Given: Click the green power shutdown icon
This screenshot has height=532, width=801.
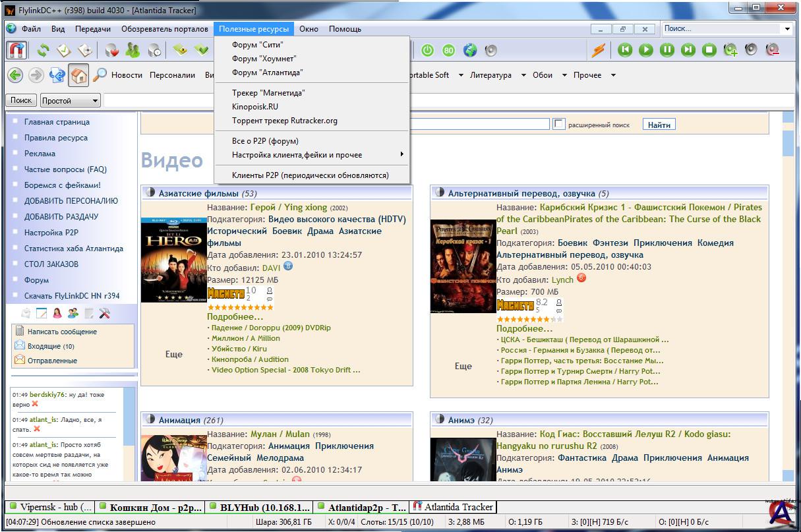Looking at the screenshot, I should (427, 50).
